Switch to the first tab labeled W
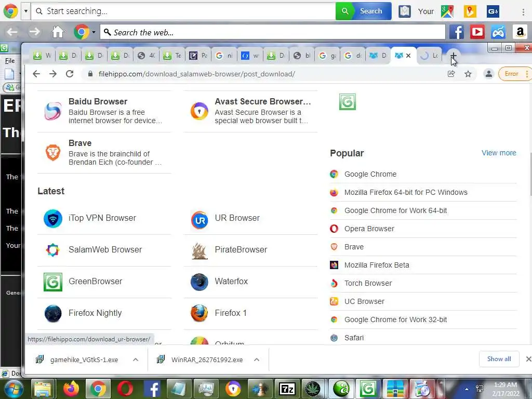This screenshot has width=532, height=399. [x=43, y=56]
